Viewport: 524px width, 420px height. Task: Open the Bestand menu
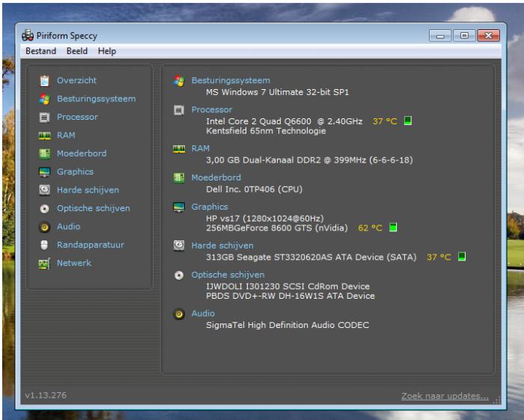pyautogui.click(x=40, y=51)
